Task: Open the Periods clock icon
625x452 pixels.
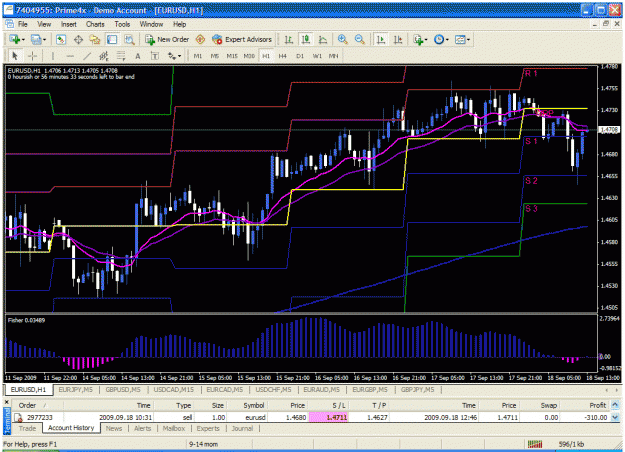Action: (439, 39)
